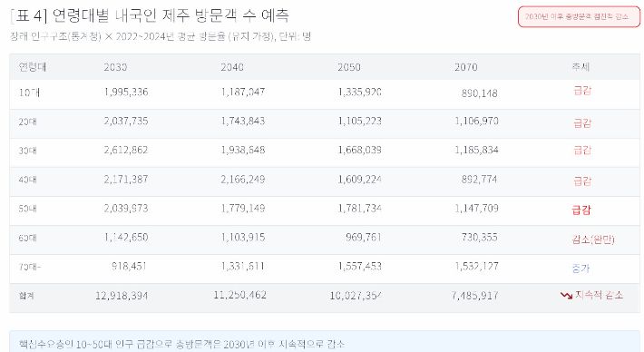Click the value 1,668,039 in the 30대 row
This screenshot has height=352, width=644.
[x=360, y=150]
